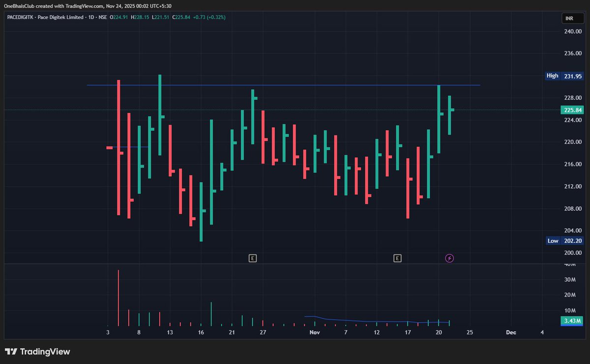The image size is (590, 364).
Task: Click the purple lightning event icon
Action: tap(449, 258)
